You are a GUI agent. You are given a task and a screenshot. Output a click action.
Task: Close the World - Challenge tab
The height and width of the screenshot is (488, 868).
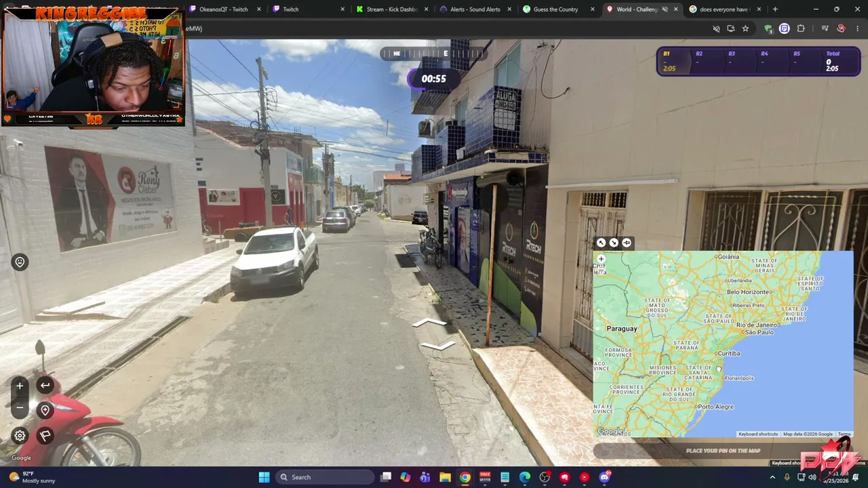675,9
